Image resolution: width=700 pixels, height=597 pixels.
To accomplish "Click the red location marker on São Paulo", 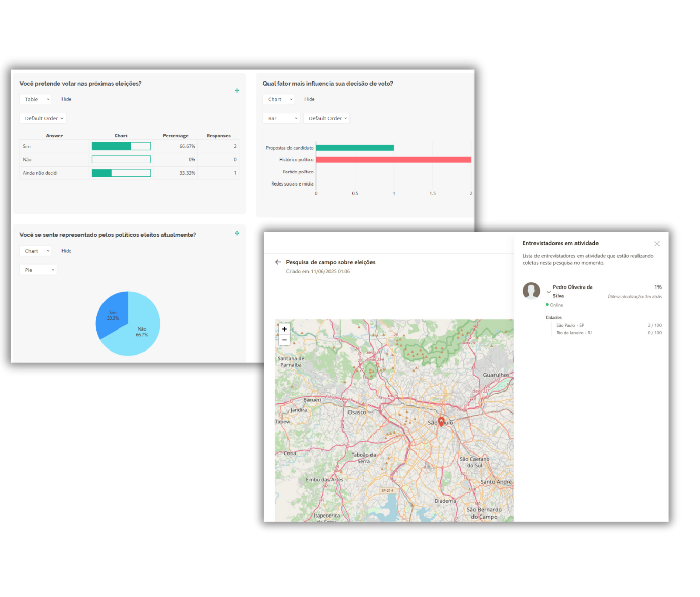I will (441, 422).
